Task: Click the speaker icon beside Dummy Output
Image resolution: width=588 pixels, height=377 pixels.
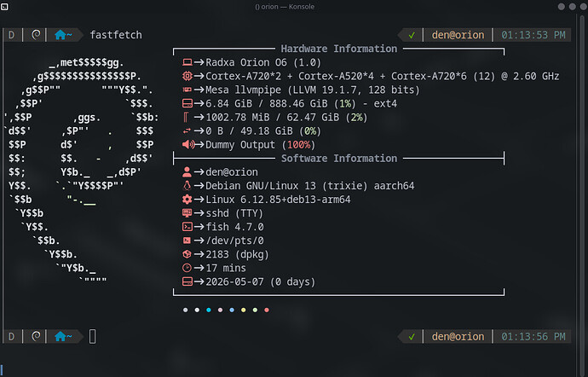Action: [x=188, y=144]
